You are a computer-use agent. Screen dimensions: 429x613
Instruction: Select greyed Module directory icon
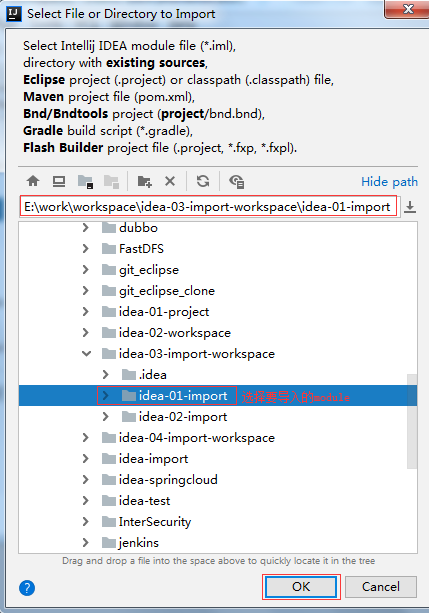point(111,181)
